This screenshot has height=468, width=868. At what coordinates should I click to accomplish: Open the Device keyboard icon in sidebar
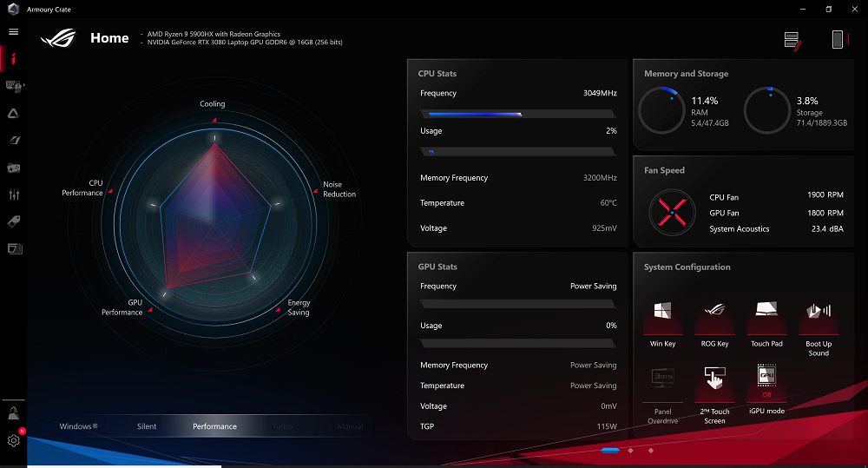pyautogui.click(x=13, y=86)
